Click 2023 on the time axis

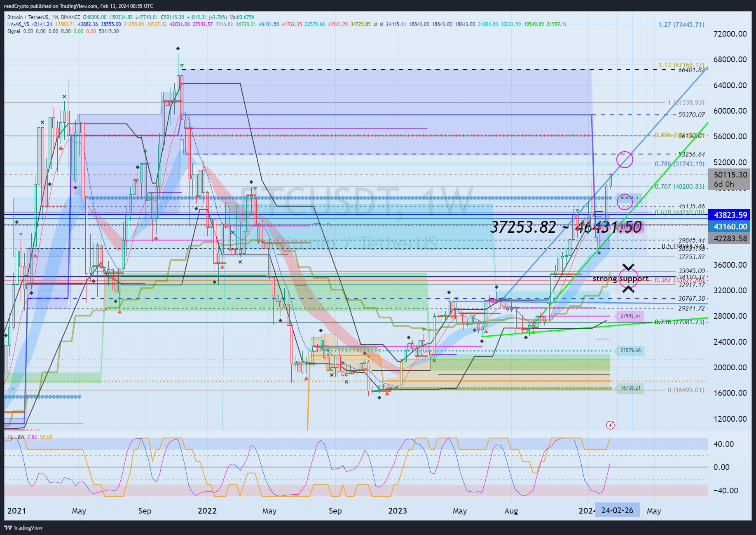point(398,511)
